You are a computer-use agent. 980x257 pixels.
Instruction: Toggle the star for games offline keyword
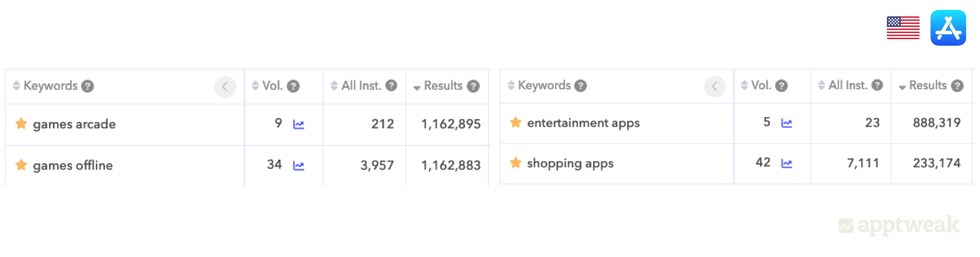point(21,164)
